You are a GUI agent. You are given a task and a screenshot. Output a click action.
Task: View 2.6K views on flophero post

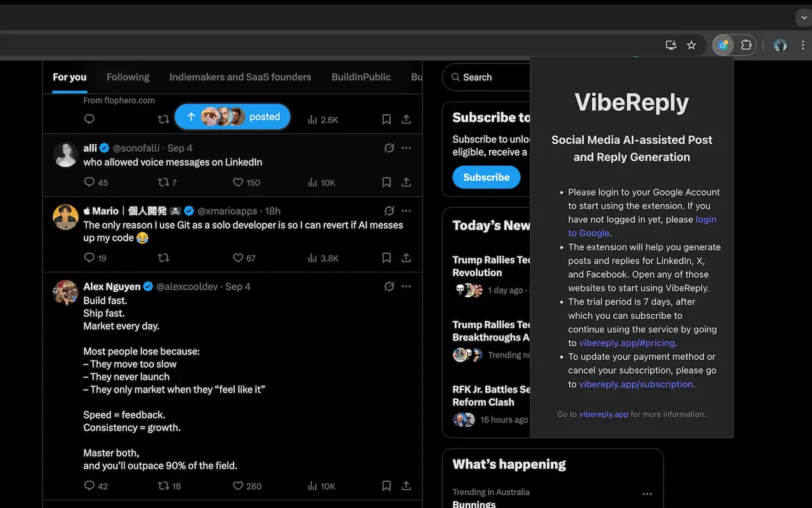[323, 119]
